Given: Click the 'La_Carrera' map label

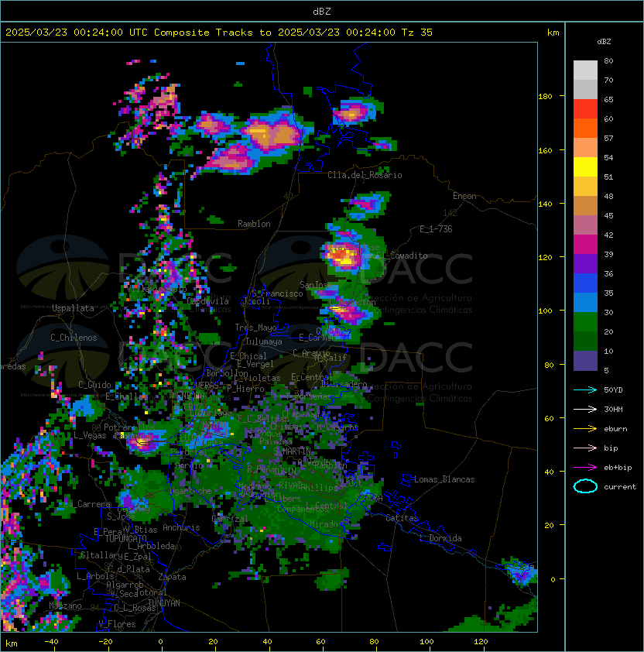Looking at the screenshot, I should pyautogui.click(x=87, y=504).
